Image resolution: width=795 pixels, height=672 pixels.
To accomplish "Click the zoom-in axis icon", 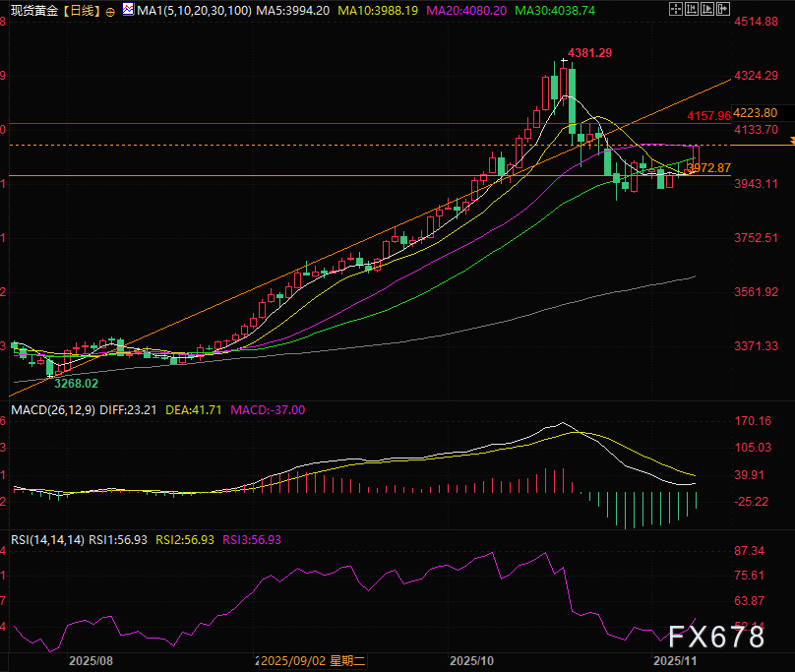I will pos(693,9).
